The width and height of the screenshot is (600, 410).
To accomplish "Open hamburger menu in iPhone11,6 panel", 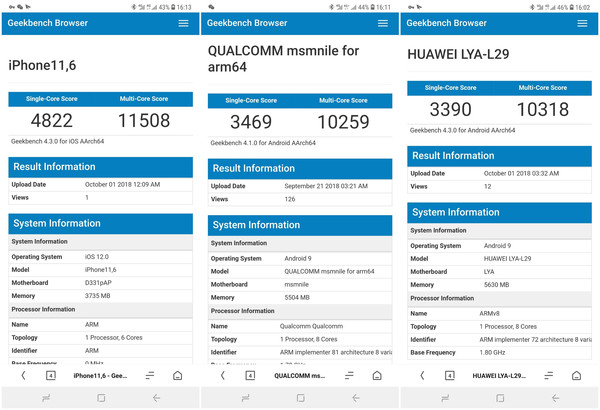I will [183, 23].
